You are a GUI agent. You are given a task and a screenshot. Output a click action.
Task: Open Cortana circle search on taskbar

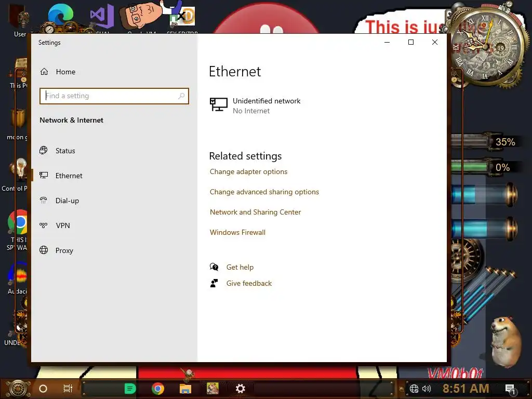43,389
